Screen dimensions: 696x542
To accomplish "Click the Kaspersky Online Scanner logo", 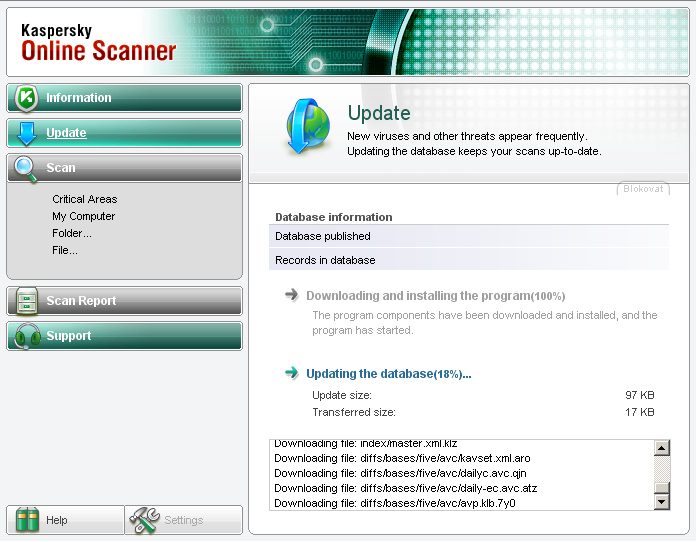I will point(99,43).
